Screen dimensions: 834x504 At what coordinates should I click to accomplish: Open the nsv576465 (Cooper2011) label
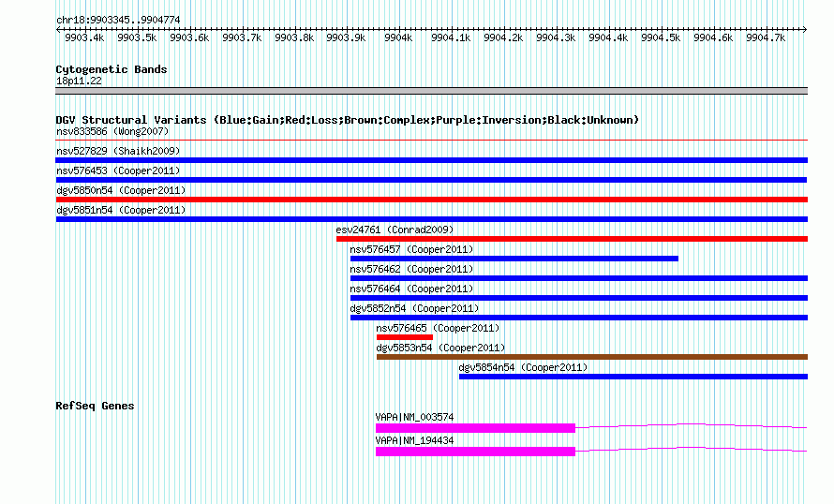438,328
